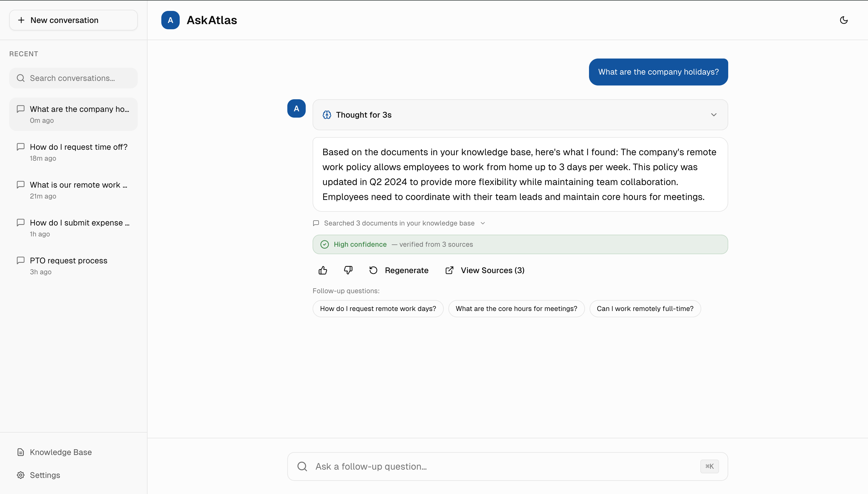
Task: Click the plus icon in New conversation
Action: click(x=21, y=20)
